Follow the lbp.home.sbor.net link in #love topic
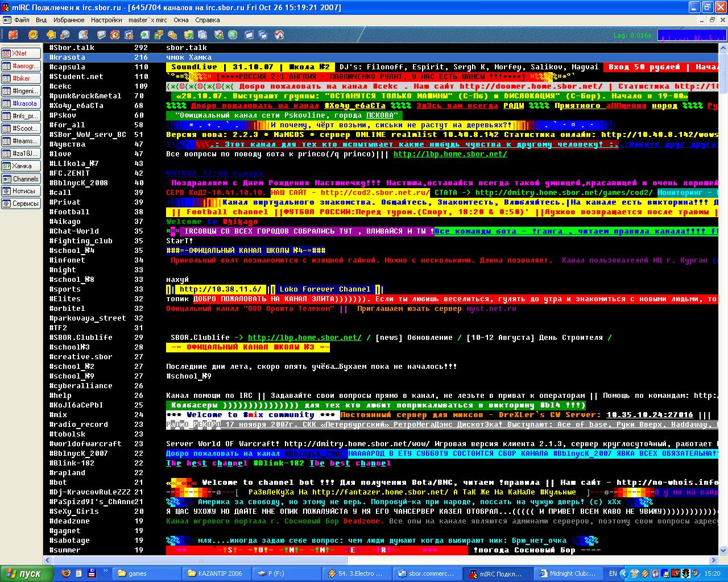Image resolution: width=728 pixels, height=582 pixels. [x=450, y=154]
